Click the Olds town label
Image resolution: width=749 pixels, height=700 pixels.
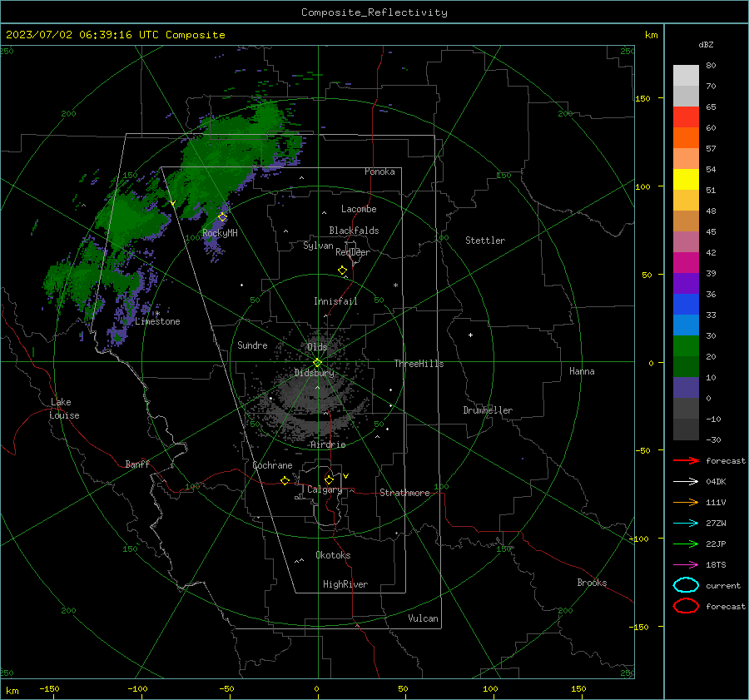coord(317,347)
